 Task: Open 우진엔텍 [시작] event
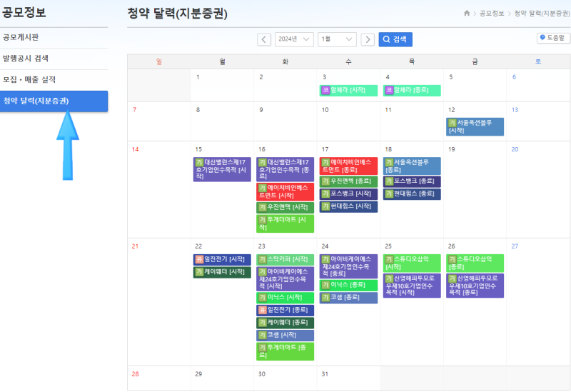pos(285,208)
